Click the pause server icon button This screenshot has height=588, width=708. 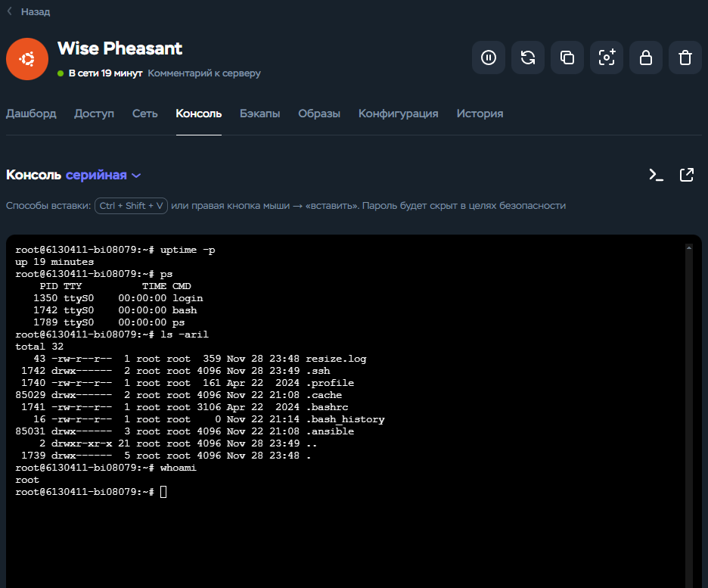click(489, 58)
